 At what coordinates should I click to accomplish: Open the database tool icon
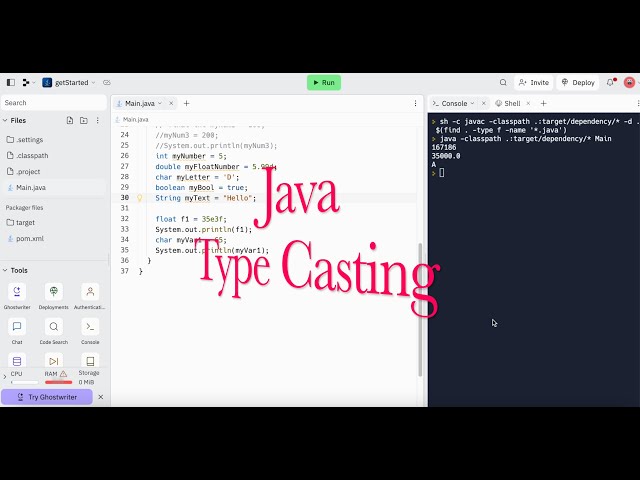17,361
